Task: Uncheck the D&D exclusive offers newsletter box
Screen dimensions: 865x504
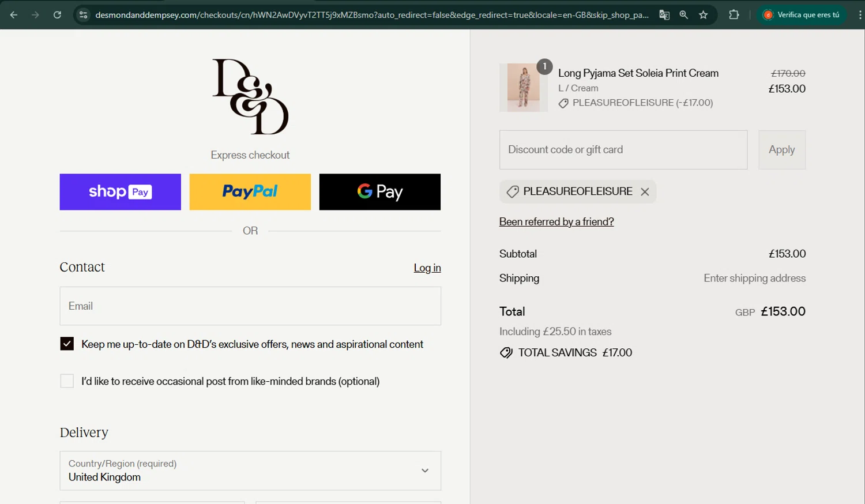Action: click(x=67, y=344)
